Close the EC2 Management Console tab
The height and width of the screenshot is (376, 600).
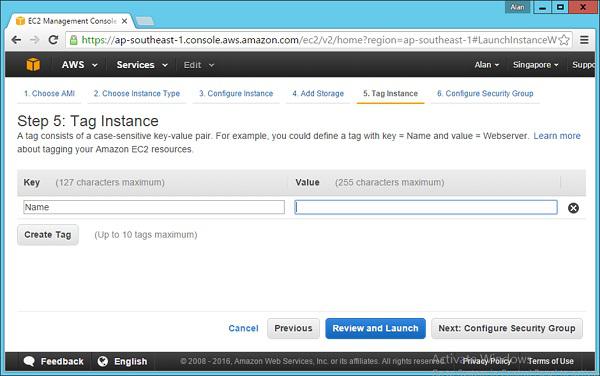pos(124,21)
